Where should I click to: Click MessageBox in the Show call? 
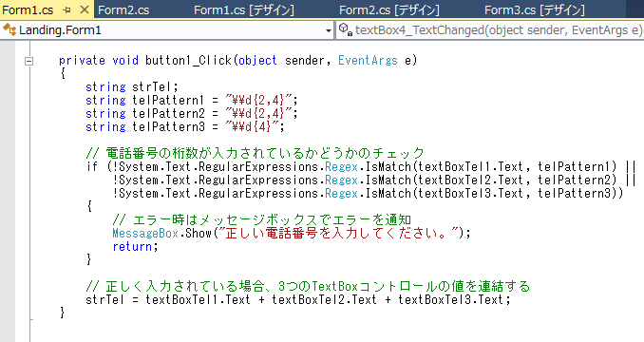(145, 233)
